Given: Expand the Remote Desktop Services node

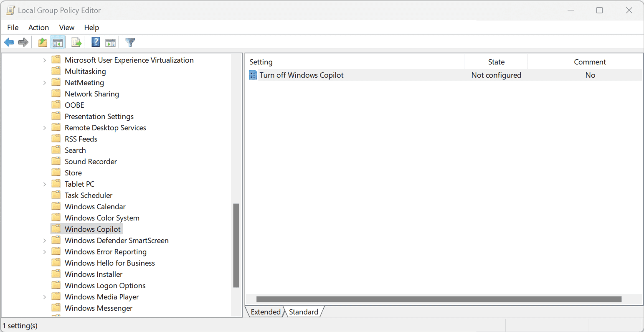Looking at the screenshot, I should (x=45, y=128).
